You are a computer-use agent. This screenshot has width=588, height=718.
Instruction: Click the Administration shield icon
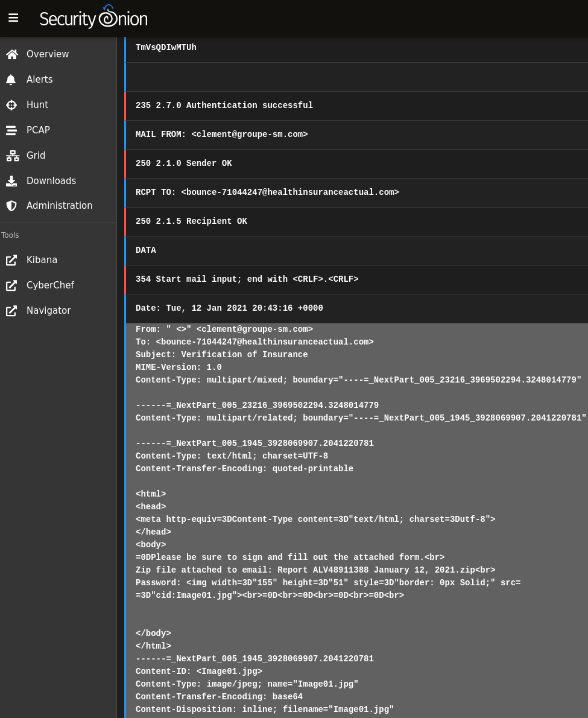(x=11, y=206)
